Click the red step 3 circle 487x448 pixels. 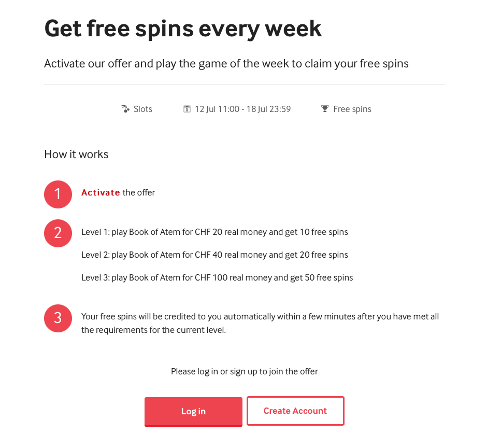(x=58, y=318)
